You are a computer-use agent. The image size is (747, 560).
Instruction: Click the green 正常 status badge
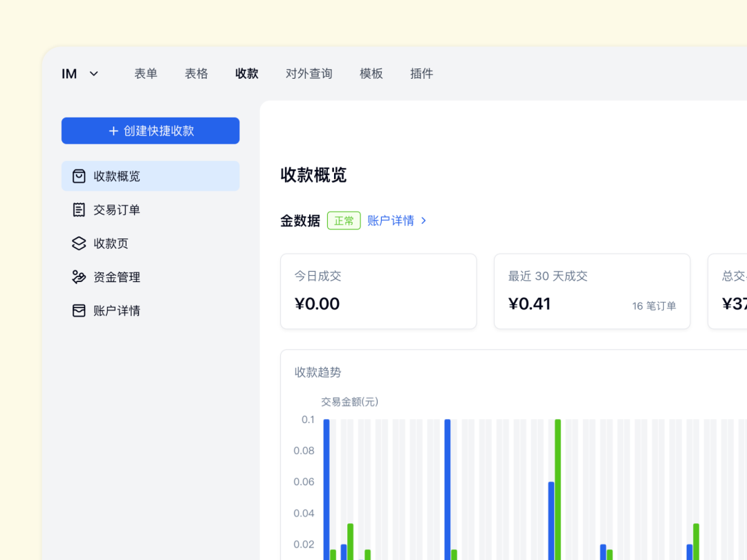coord(344,221)
